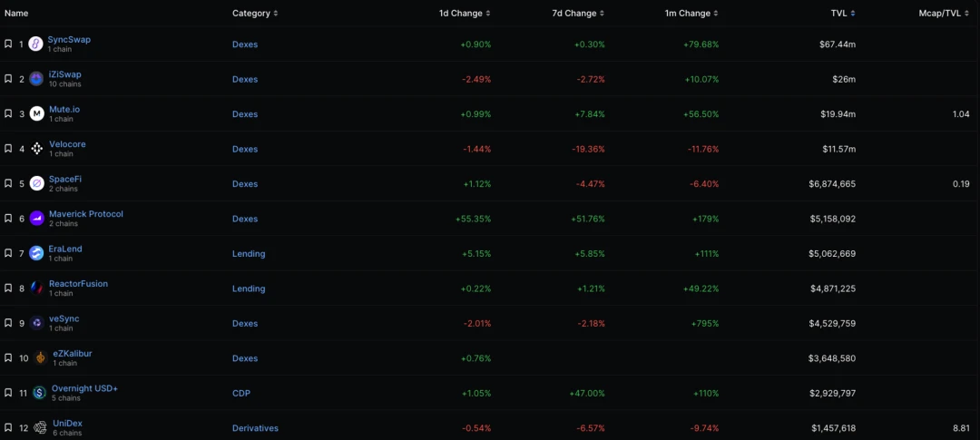Bookmark the SyncSwap row
The width and height of the screenshot is (980, 440).
[x=8, y=44]
